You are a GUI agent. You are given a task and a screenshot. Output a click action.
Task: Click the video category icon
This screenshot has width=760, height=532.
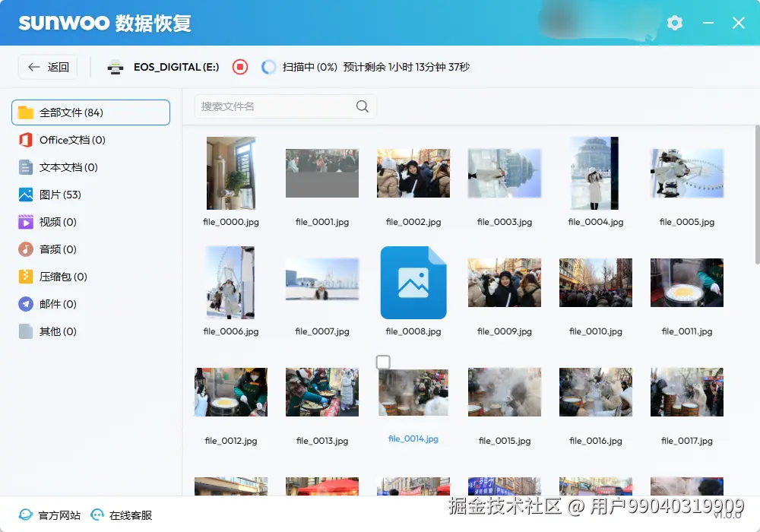[26, 222]
